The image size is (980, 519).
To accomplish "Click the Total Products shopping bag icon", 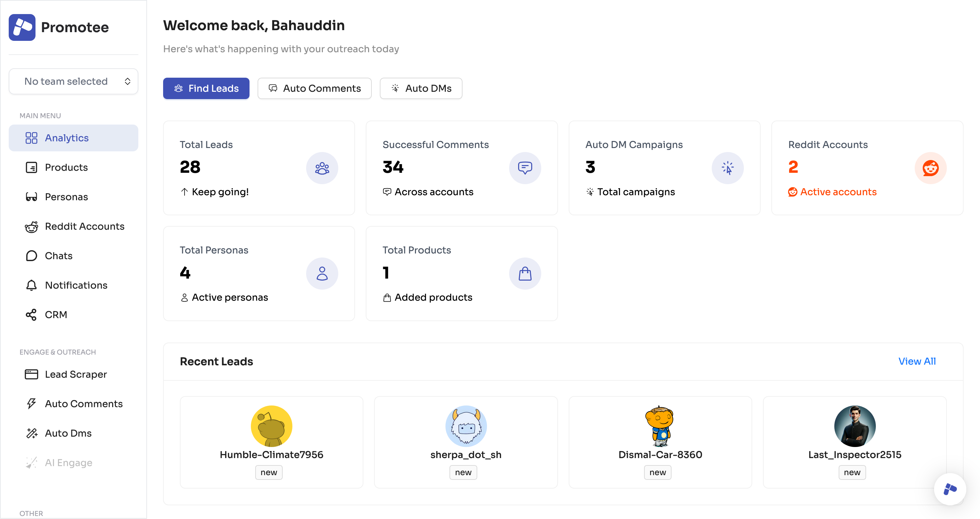I will click(x=524, y=273).
